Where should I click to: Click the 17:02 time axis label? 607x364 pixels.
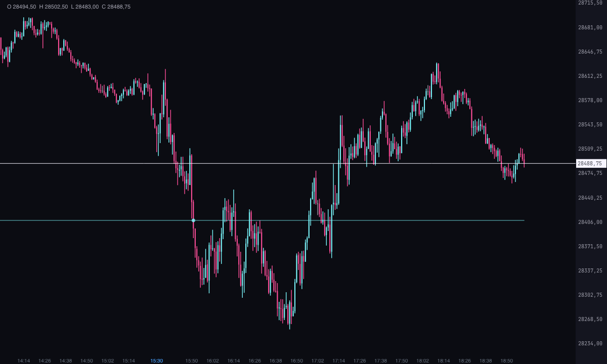click(x=318, y=360)
